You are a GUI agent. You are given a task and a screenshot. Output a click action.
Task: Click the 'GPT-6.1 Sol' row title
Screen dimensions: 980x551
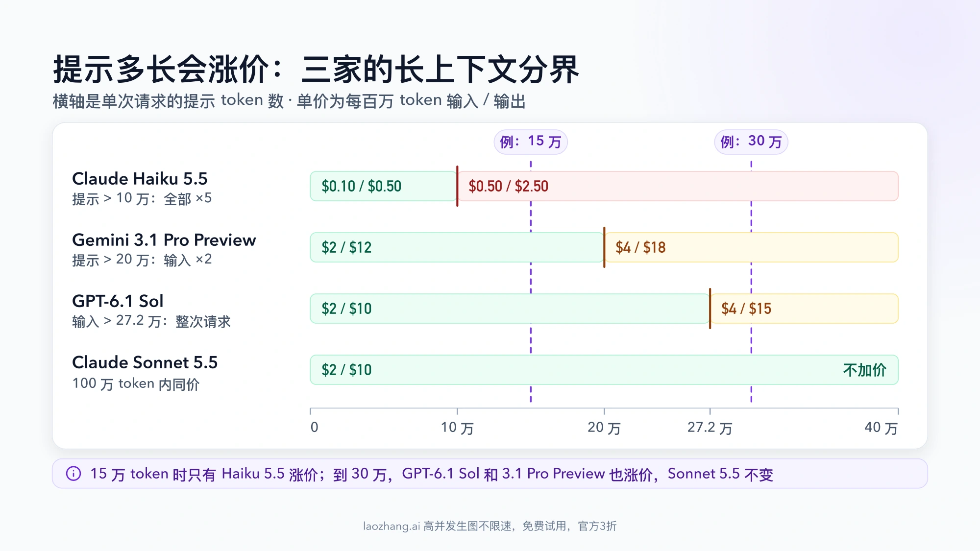[118, 301]
